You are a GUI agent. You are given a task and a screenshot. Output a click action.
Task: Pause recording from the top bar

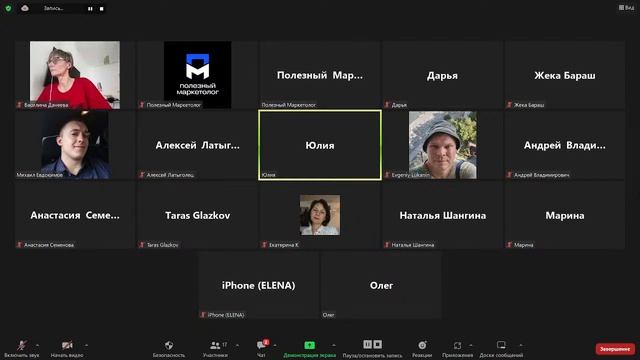[90, 9]
